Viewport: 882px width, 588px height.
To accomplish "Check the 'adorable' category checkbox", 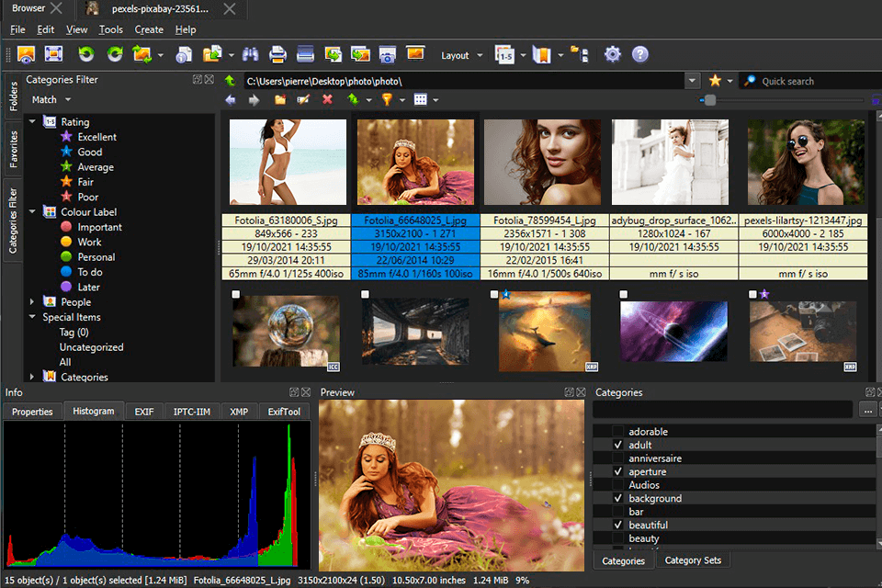I will click(617, 432).
